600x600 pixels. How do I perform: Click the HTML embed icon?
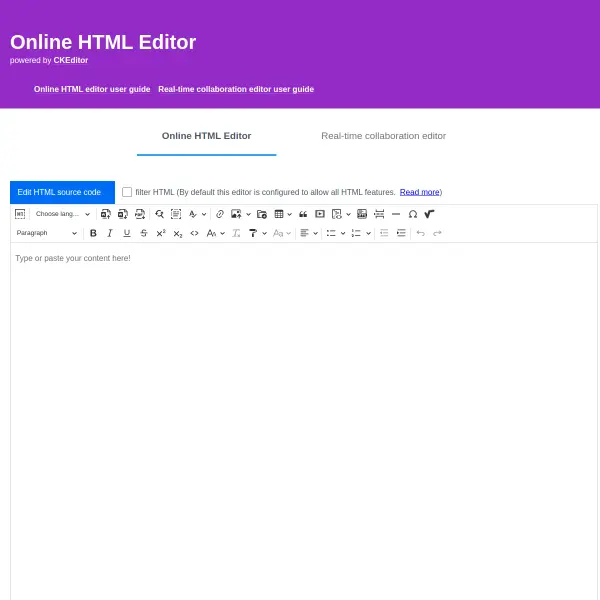362,214
